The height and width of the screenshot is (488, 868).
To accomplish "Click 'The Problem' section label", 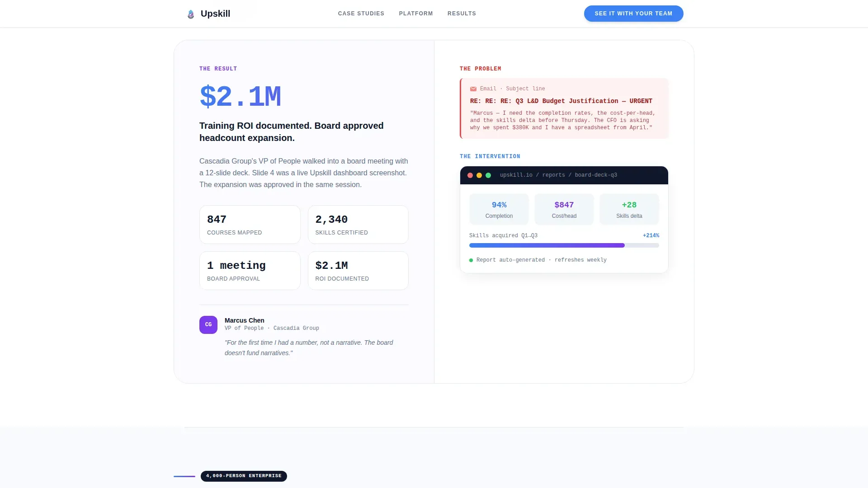I will [x=480, y=69].
